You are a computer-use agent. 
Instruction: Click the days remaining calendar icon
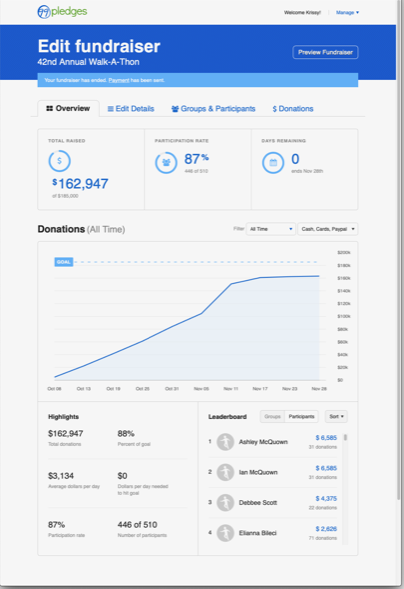pyautogui.click(x=273, y=163)
